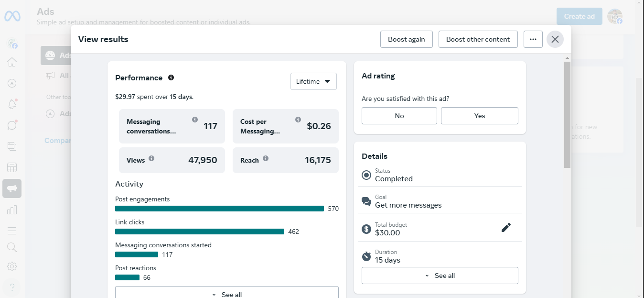Open Inbox chat bubble icon
The height and width of the screenshot is (298, 644).
12,125
